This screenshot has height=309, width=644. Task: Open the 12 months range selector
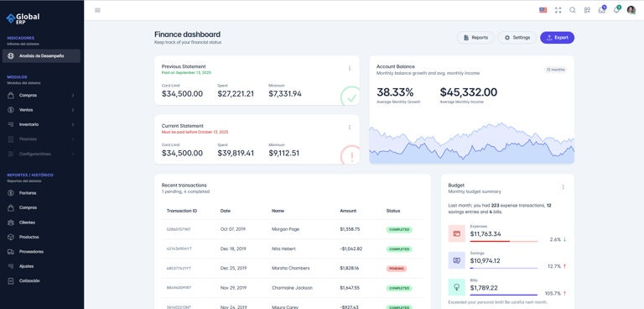pyautogui.click(x=555, y=70)
